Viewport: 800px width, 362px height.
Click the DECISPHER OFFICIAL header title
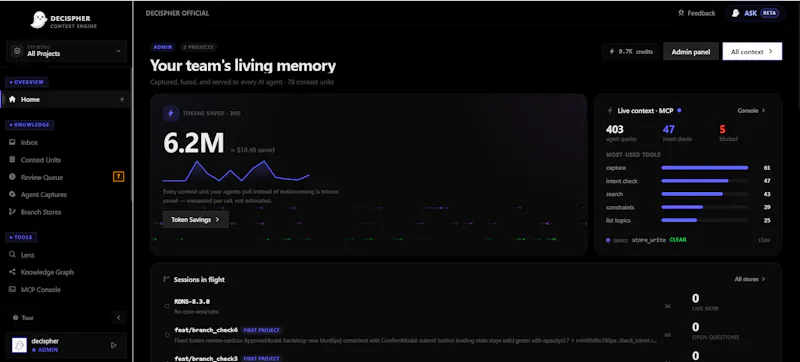(x=178, y=13)
